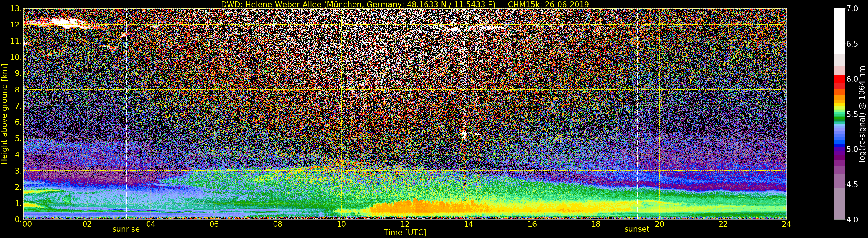Click the colorbar label log(rc-signal) @ 1064 nm
Screen dimensions: 868x238
(862, 114)
